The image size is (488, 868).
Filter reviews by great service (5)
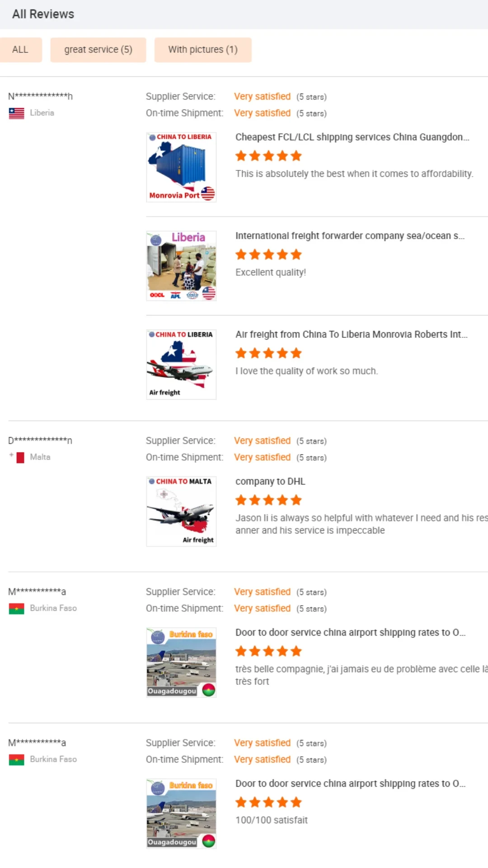(98, 50)
